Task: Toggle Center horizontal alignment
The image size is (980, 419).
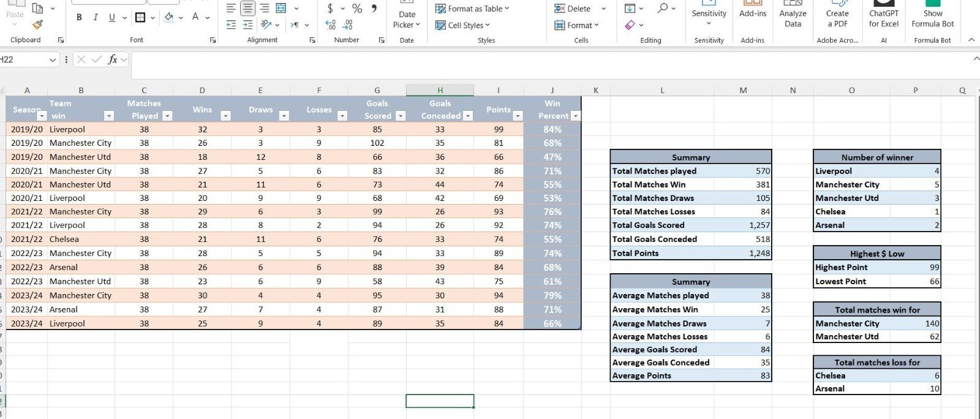Action: tap(247, 9)
